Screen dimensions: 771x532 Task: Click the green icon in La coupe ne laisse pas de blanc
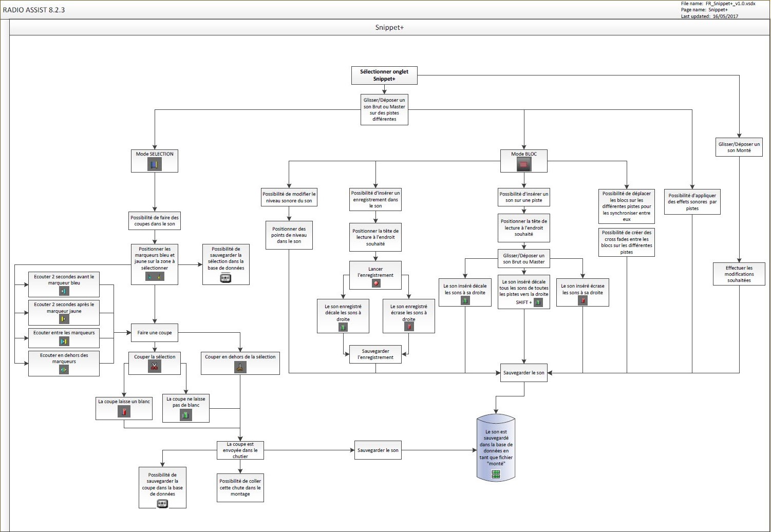(185, 415)
